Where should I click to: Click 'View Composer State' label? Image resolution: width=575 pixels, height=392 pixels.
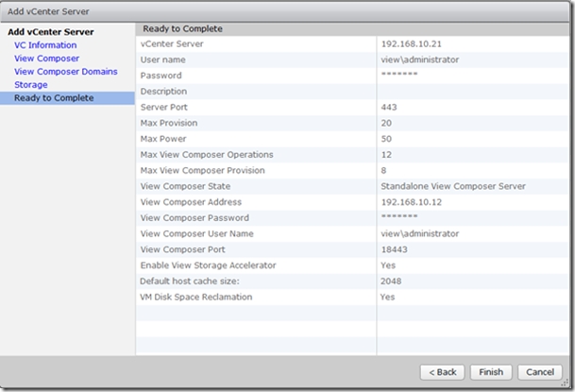(185, 186)
